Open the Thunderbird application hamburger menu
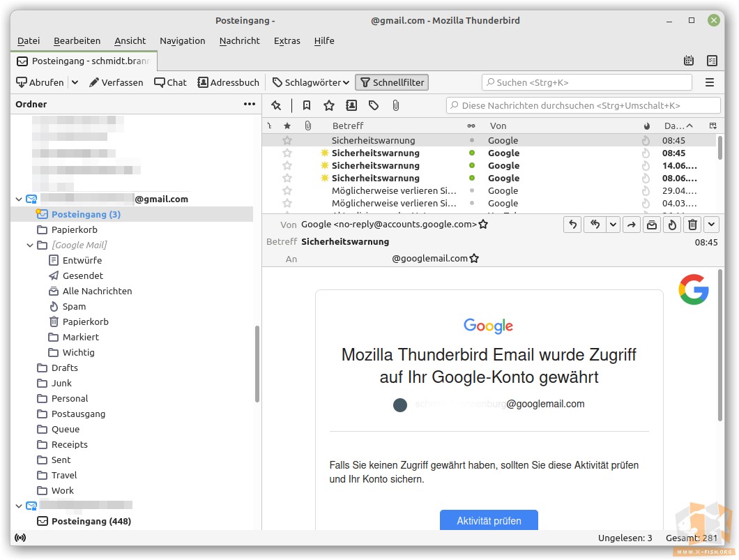The image size is (739, 560). [709, 82]
